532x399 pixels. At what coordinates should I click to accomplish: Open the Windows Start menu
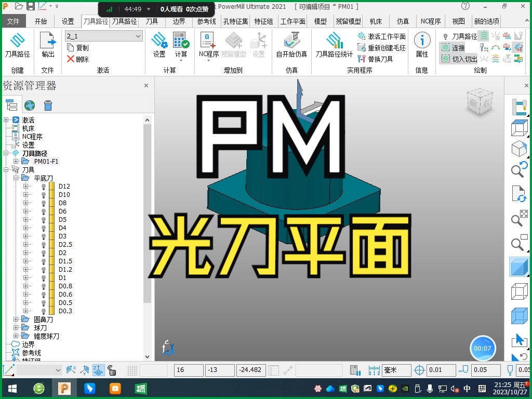(x=12, y=389)
